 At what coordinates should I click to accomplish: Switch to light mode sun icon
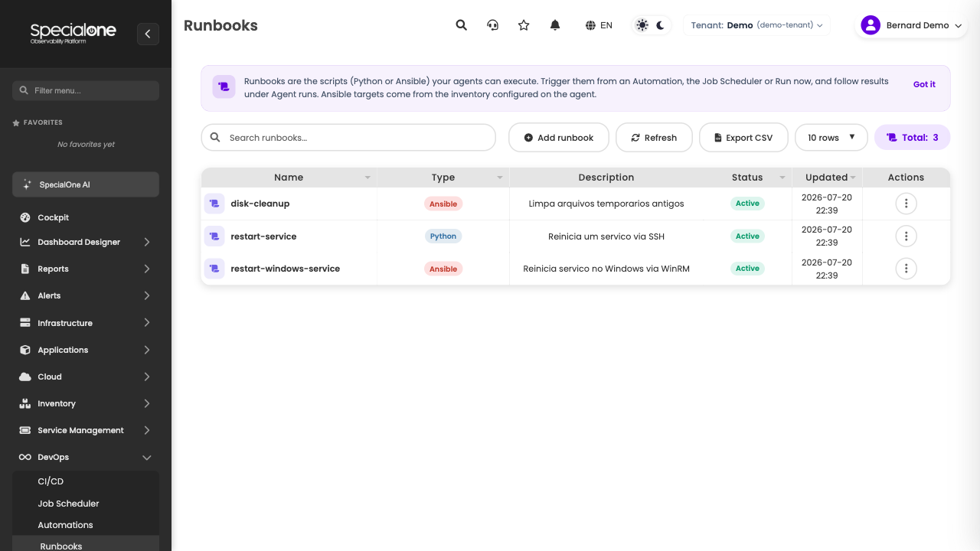[642, 25]
